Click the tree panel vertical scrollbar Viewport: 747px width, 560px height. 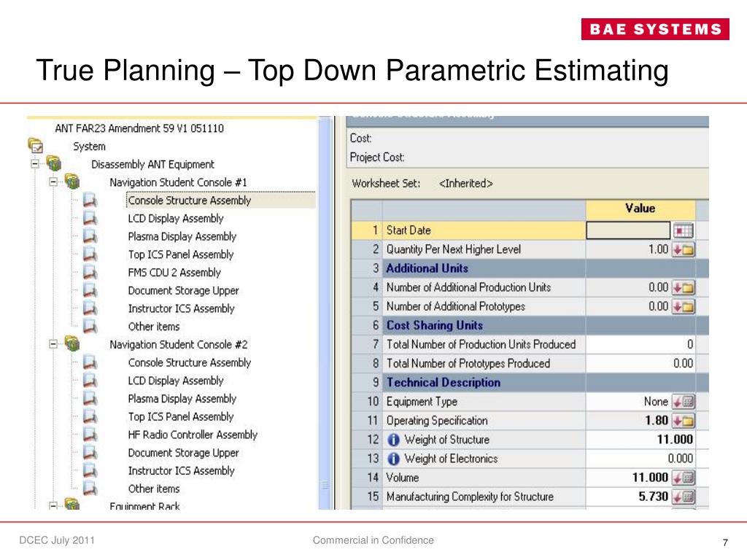pos(325,313)
